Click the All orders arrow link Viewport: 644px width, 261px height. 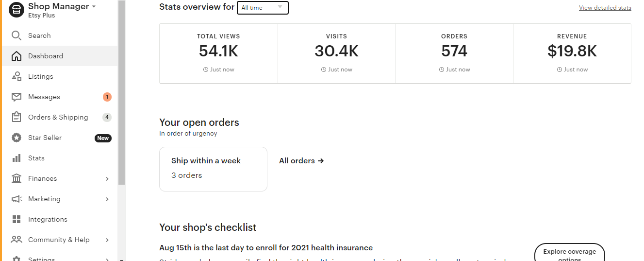(301, 161)
